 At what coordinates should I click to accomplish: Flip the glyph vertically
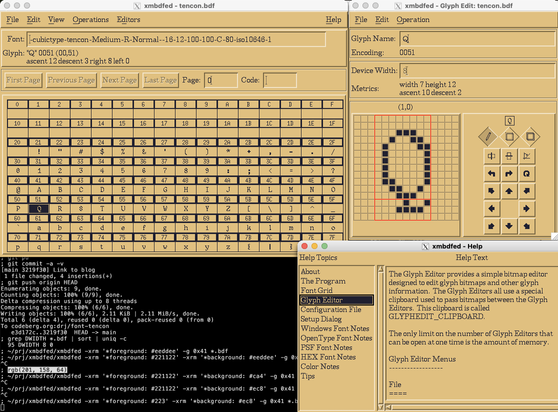click(x=509, y=156)
